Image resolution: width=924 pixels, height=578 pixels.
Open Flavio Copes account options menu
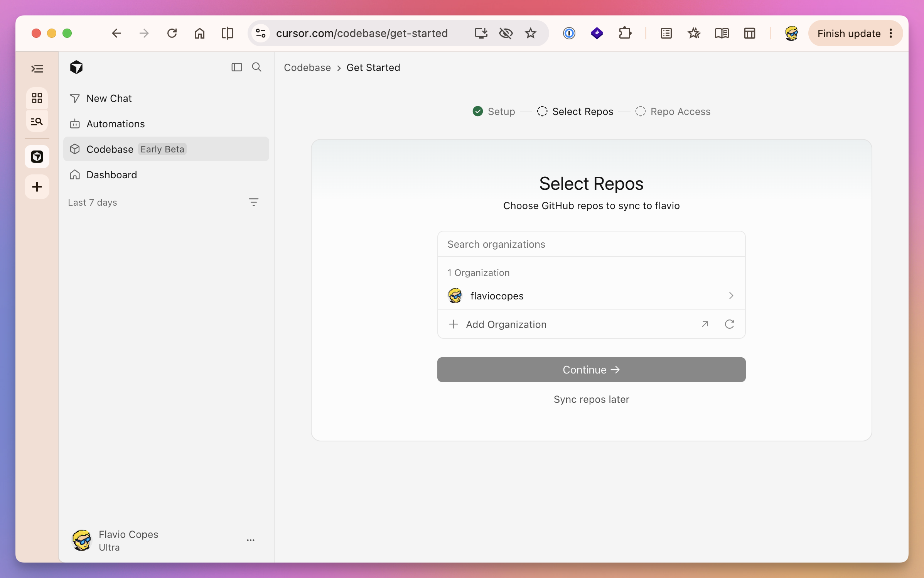click(x=251, y=540)
